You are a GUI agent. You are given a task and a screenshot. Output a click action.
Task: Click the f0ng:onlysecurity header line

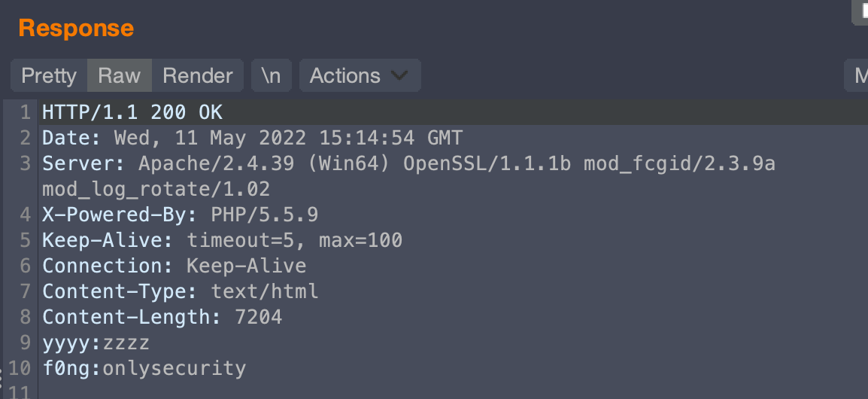(144, 368)
